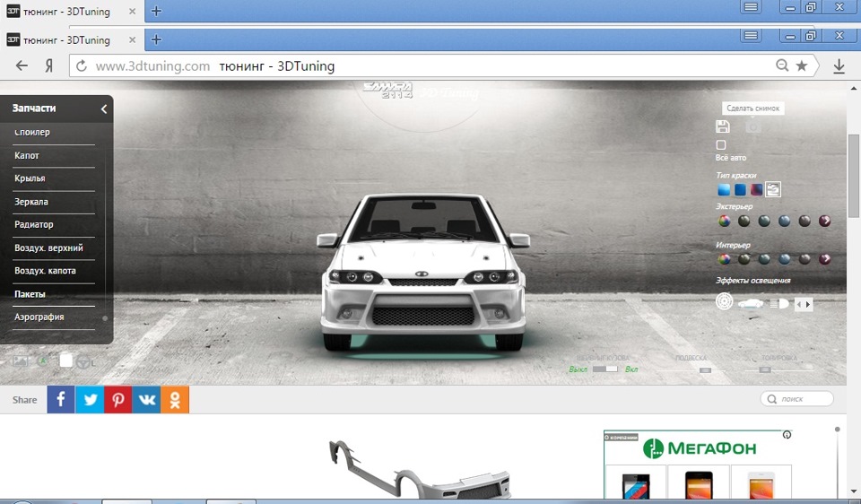Image resolution: width=861 pixels, height=504 pixels.
Task: Pick the light blue exterior color ball
Action: coord(784,221)
